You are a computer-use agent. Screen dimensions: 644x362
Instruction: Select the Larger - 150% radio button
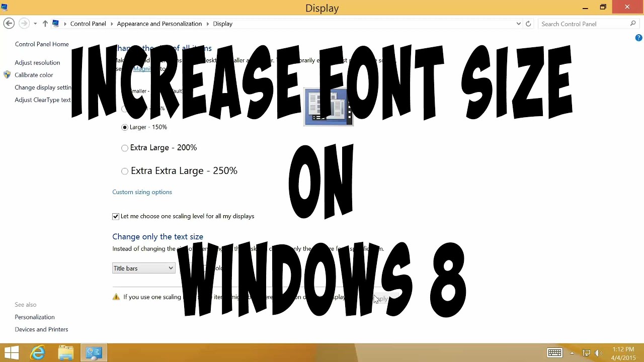tap(125, 127)
